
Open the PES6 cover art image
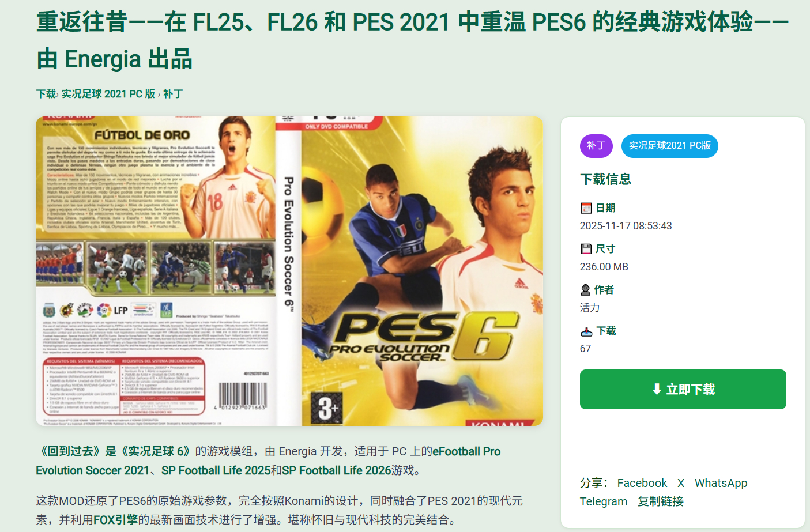pyautogui.click(x=289, y=271)
